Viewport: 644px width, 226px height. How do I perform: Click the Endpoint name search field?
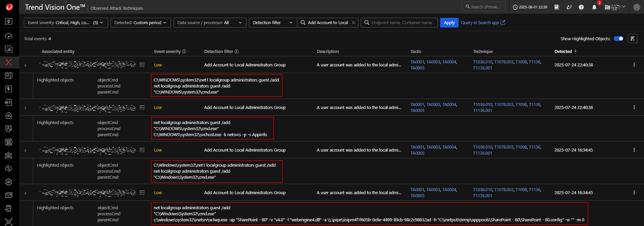(401, 23)
